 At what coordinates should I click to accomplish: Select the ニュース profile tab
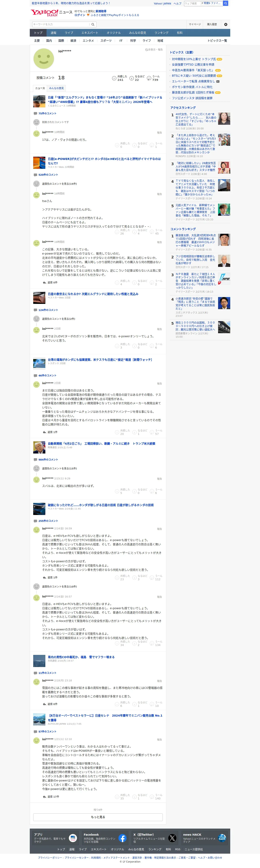pos(40,88)
